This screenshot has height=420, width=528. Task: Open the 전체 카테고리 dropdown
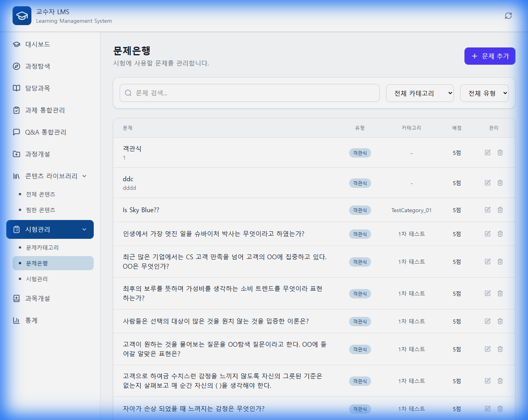pyautogui.click(x=420, y=93)
